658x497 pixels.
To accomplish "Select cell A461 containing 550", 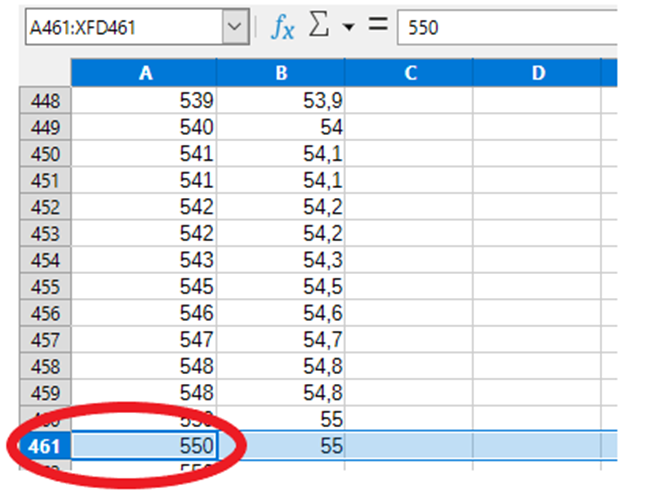I will (x=144, y=445).
